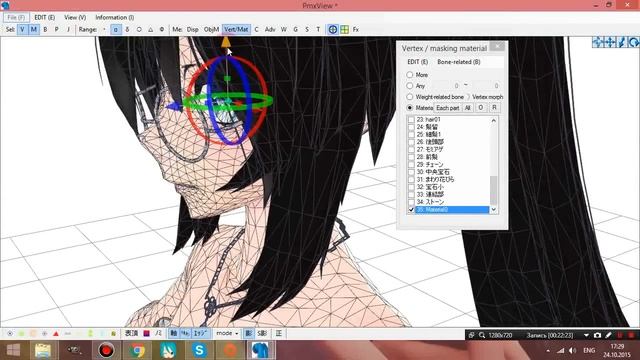The height and width of the screenshot is (360, 640).
Task: Select the Material radio button
Action: click(410, 108)
